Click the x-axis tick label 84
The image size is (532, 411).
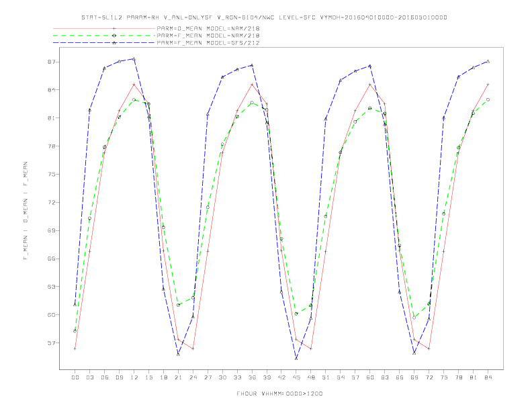[x=488, y=377]
